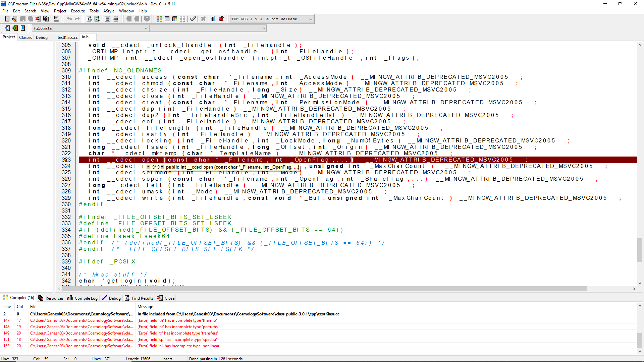Switch to the testKlass.cc editor tab
Image resolution: width=644 pixels, height=362 pixels.
[x=67, y=37]
